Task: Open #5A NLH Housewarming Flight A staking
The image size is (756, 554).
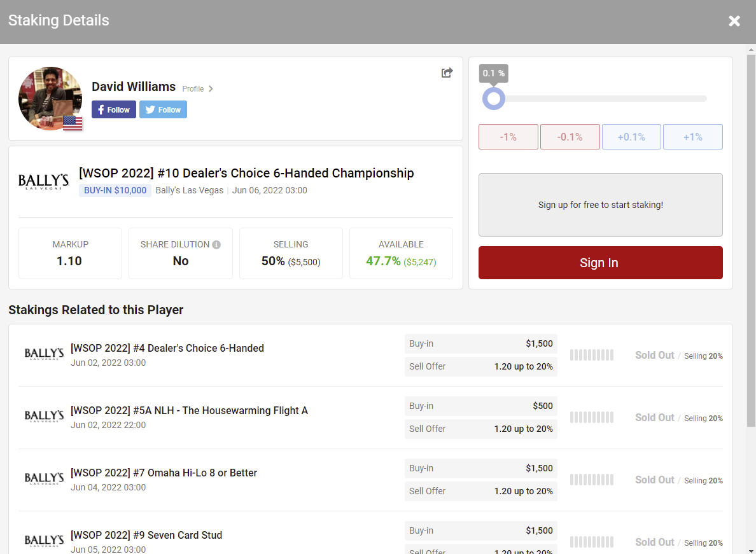Action: coord(189,410)
